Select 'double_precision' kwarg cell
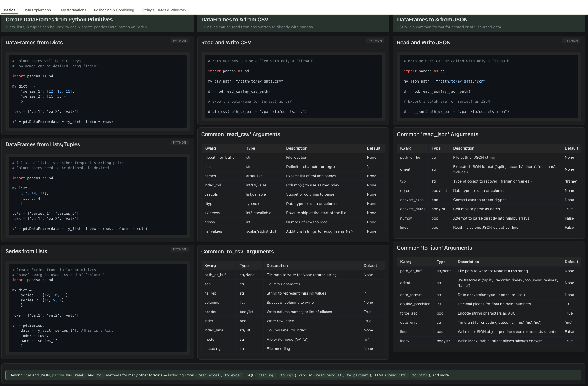This screenshot has height=386, width=588. click(415, 304)
